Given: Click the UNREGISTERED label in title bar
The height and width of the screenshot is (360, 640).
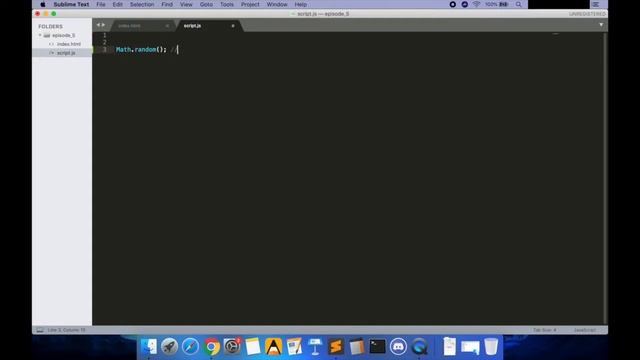Looking at the screenshot, I should click(587, 14).
